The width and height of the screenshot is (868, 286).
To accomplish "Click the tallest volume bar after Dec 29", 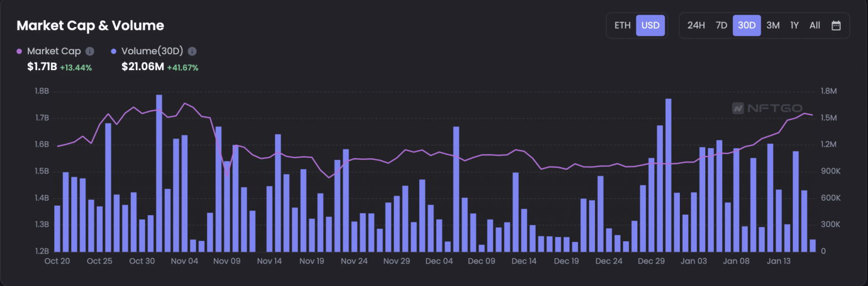I will [669, 175].
